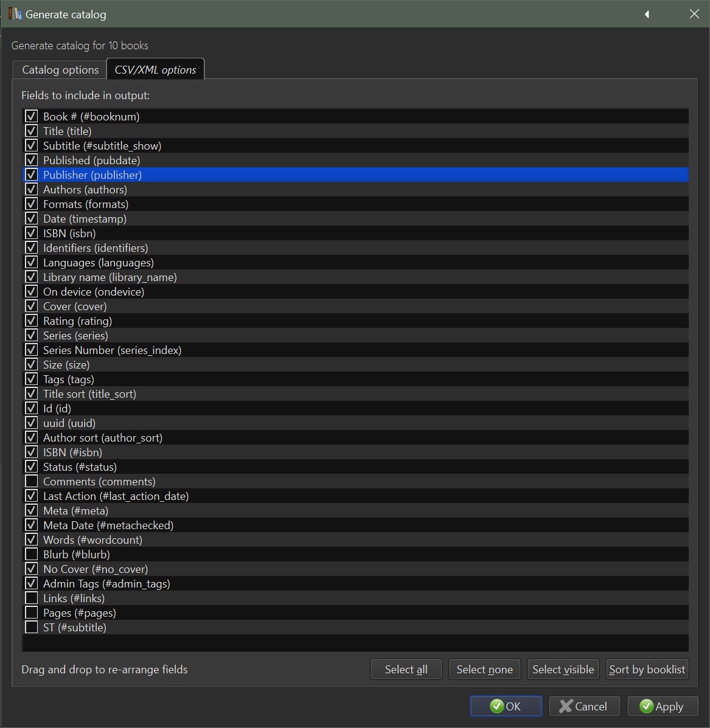710x728 pixels.
Task: Select the 'Languages (languages)' row
Action: [356, 262]
